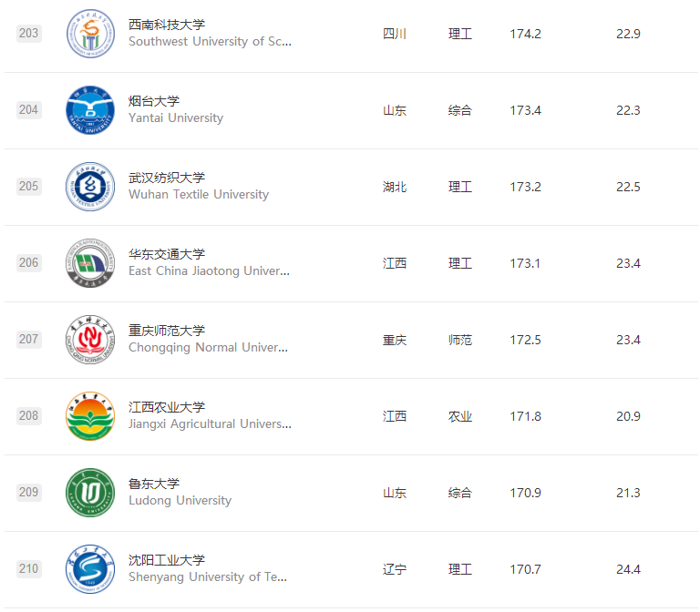
Task: Click the Wuhan Textile University logo
Action: tap(90, 187)
